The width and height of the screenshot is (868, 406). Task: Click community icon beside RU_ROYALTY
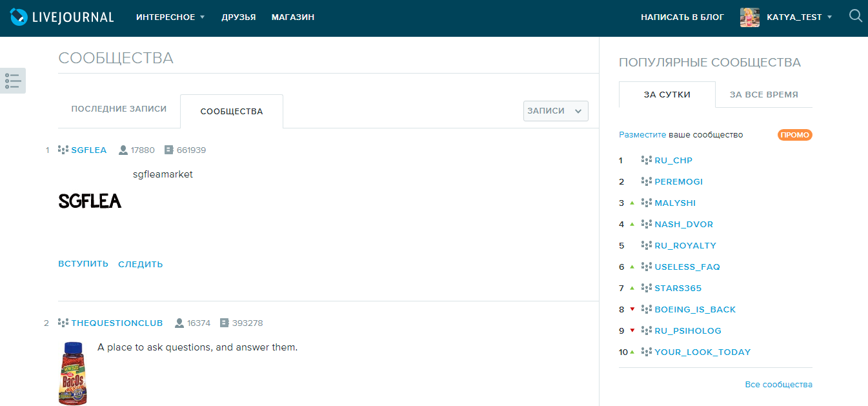[x=647, y=245]
